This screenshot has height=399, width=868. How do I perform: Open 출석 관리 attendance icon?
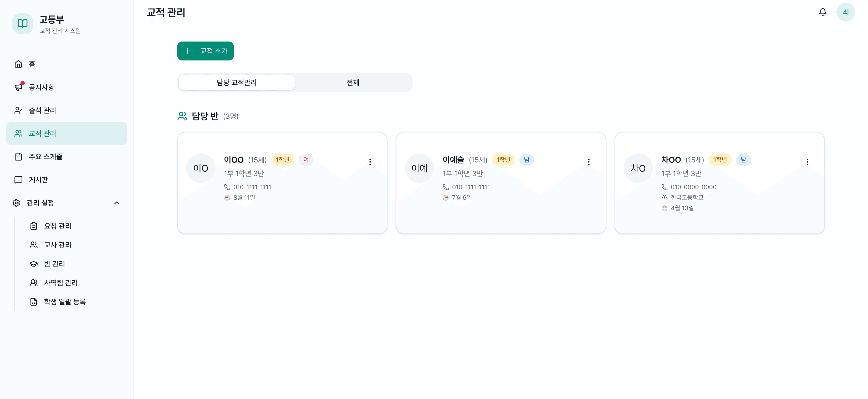[x=18, y=110]
